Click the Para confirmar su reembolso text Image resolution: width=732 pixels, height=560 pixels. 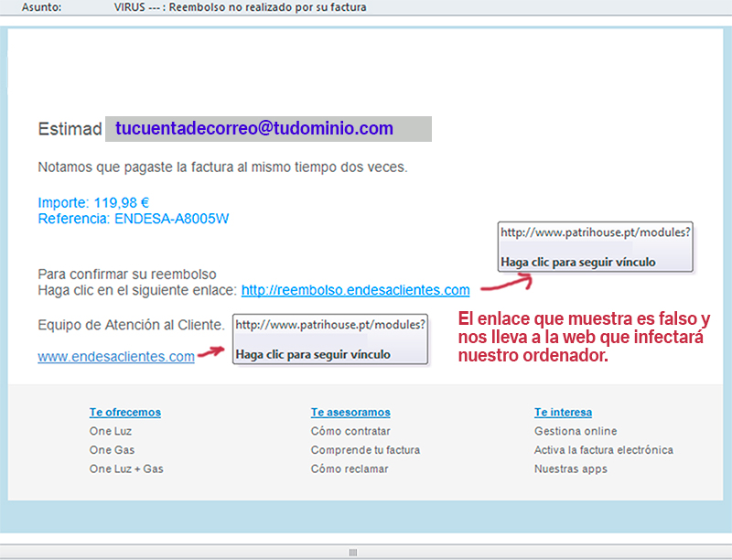(x=127, y=274)
